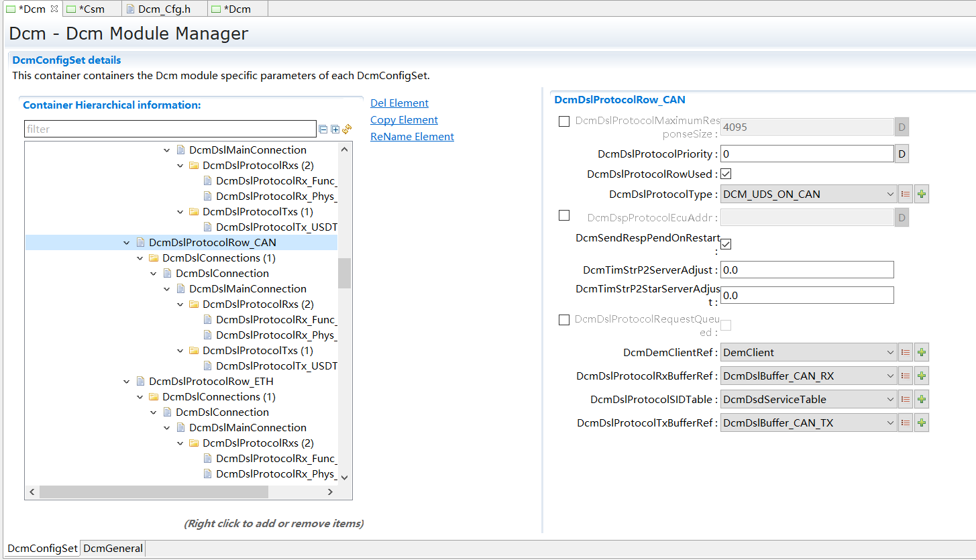Screen dimensions: 976x560
Task: Click list icon beside DcmDslProtocolTxBufferRef
Action: click(906, 423)
